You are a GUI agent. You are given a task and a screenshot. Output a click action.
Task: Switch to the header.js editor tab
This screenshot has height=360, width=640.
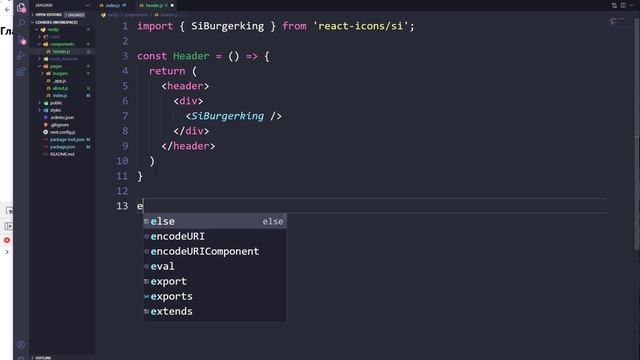[156, 6]
